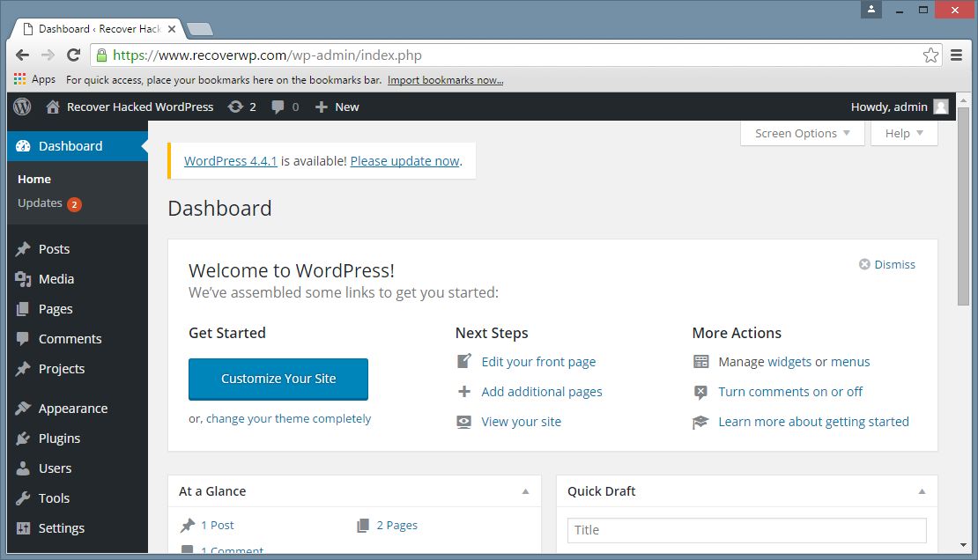Click the Howdy, admin account text
The width and height of the screenshot is (978, 560).
(889, 107)
